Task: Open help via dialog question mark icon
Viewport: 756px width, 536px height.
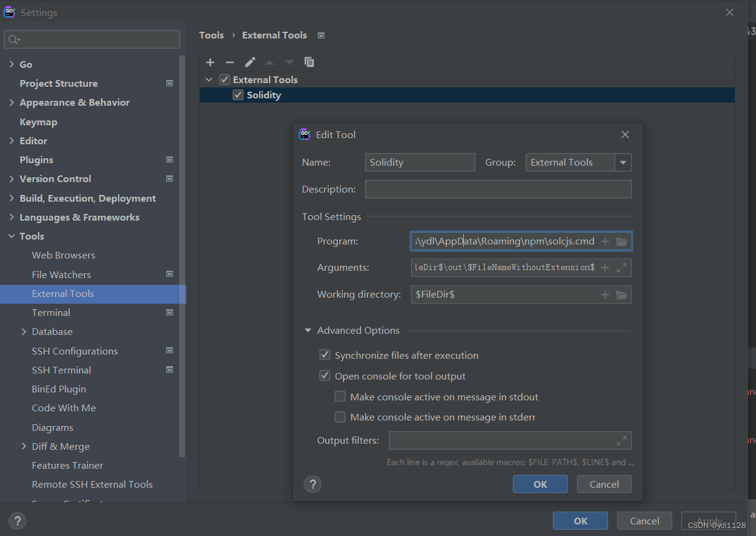Action: coord(312,483)
